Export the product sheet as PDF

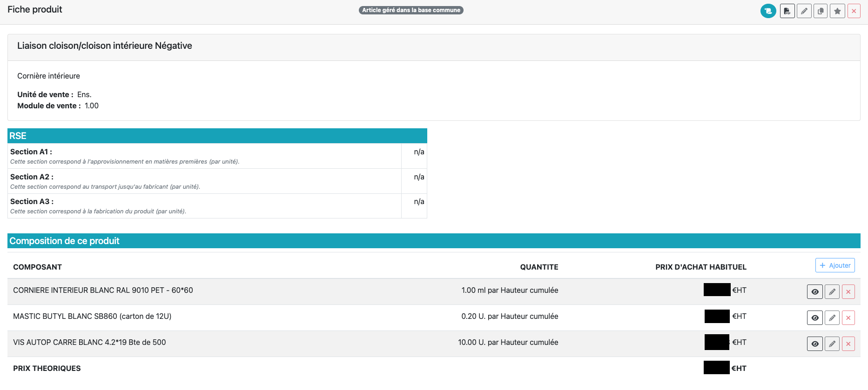click(x=787, y=11)
